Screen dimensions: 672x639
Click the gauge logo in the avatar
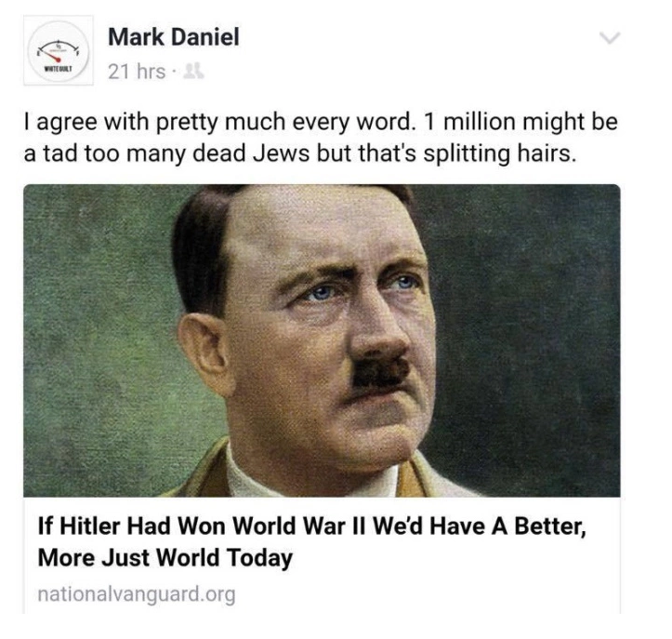click(59, 50)
